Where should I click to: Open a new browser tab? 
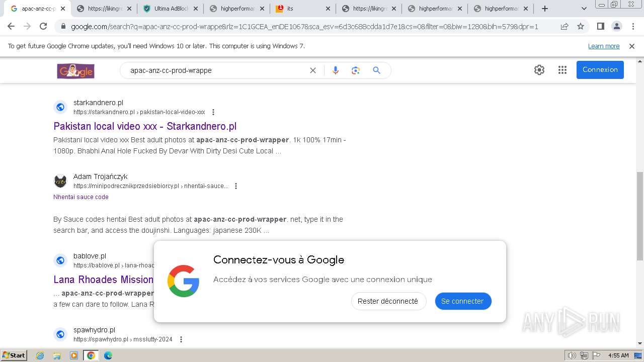pyautogui.click(x=545, y=9)
